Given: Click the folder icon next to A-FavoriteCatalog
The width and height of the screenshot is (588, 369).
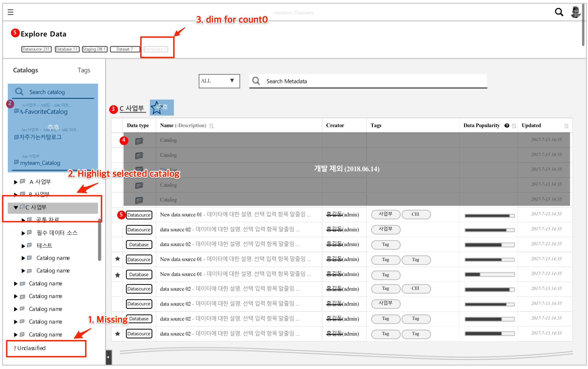Looking at the screenshot, I should click(x=16, y=111).
